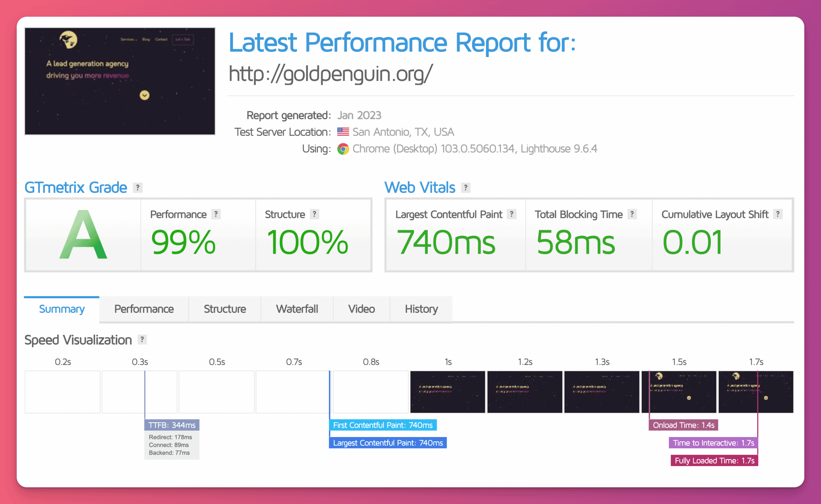Click the 740ms LCP value
Image resolution: width=821 pixels, height=504 pixels.
tap(446, 243)
